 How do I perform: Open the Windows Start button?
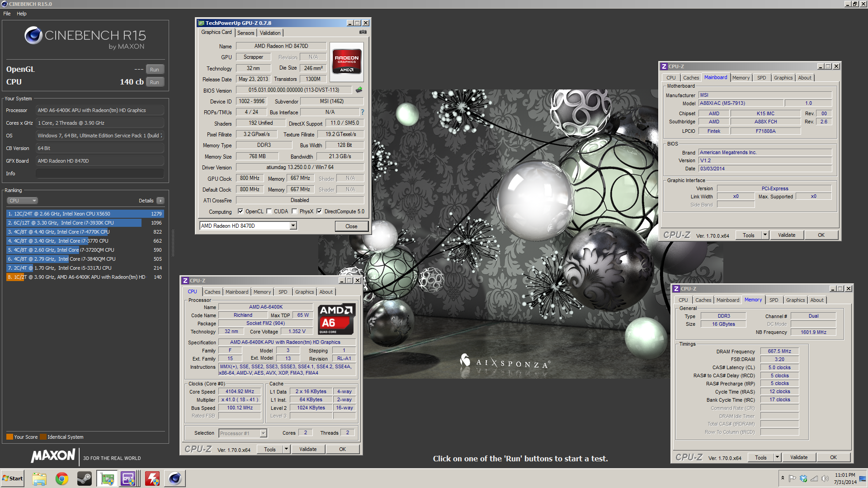(13, 479)
